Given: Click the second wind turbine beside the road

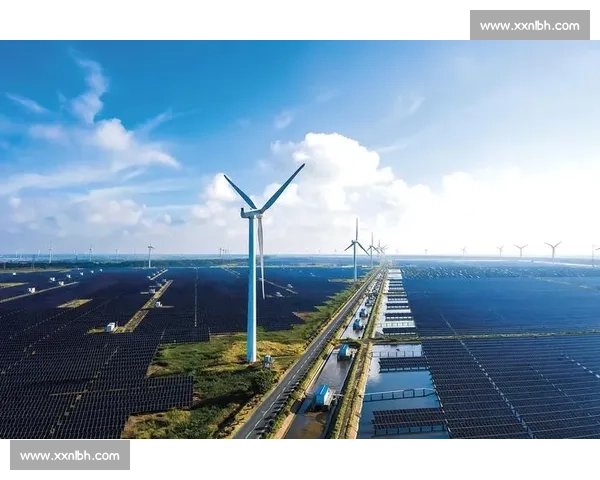Looking at the screenshot, I should pos(355,250).
